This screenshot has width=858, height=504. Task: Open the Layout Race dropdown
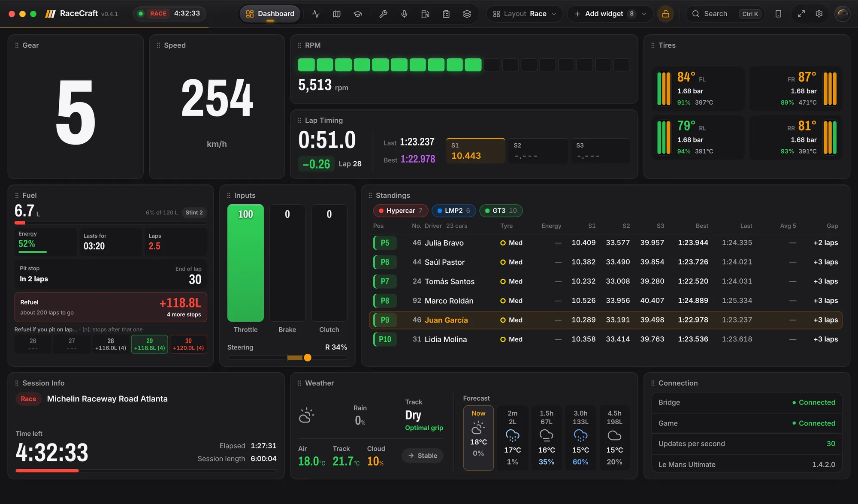(525, 14)
